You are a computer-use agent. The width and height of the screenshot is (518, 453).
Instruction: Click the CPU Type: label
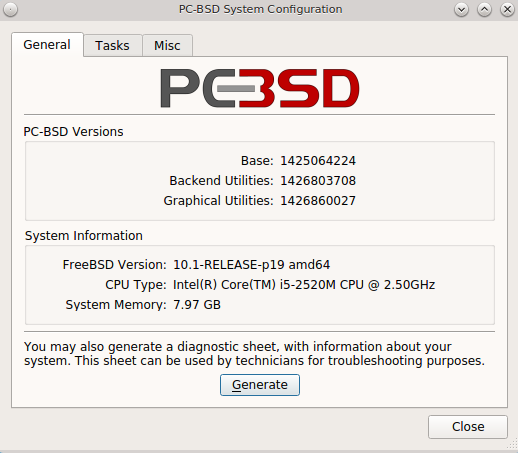click(x=136, y=285)
